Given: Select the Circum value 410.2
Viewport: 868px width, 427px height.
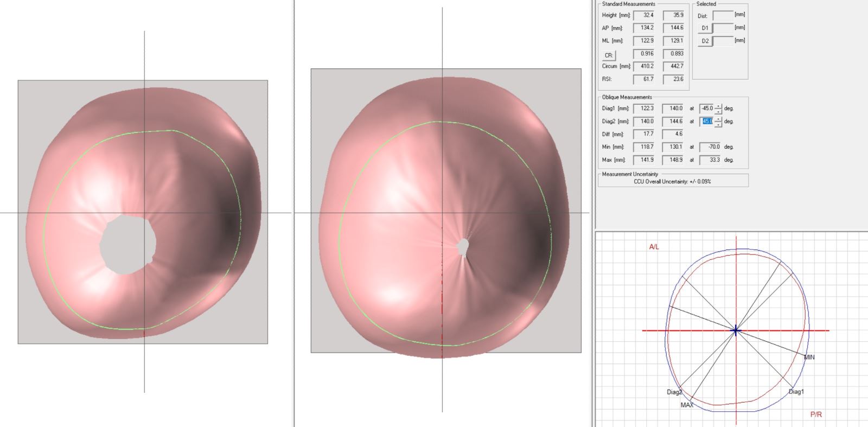Looking at the screenshot, I should pyautogui.click(x=644, y=66).
